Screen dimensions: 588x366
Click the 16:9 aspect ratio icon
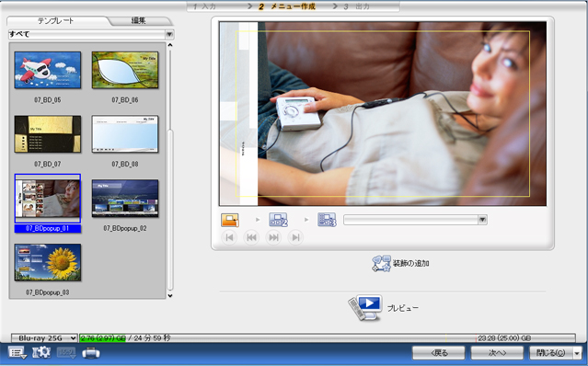tap(66, 352)
